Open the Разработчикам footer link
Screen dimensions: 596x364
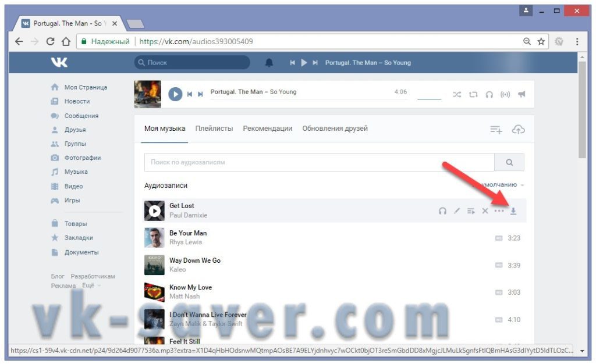pyautogui.click(x=93, y=276)
